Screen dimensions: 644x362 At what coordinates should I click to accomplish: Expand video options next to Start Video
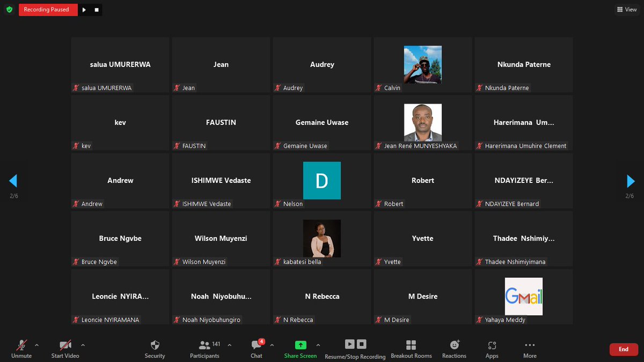[x=83, y=345]
